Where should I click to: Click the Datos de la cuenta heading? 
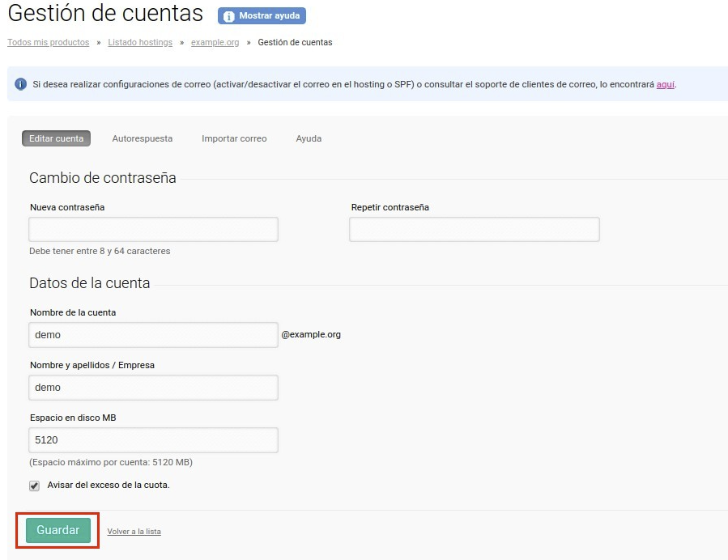90,283
